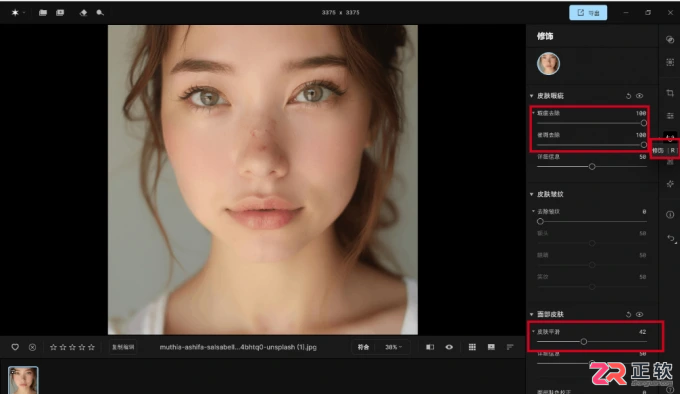
Task: Select the filmstrip portrait thumbnail
Action: (23, 380)
